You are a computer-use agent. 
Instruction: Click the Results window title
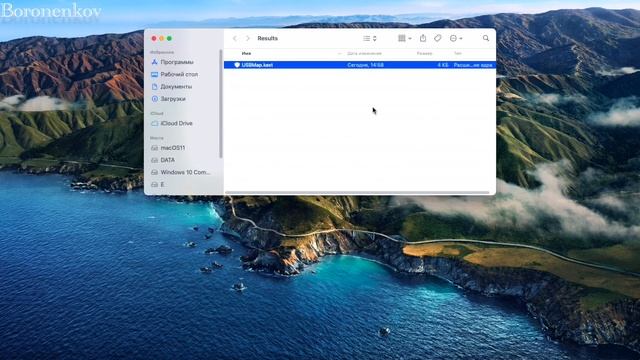pyautogui.click(x=267, y=38)
